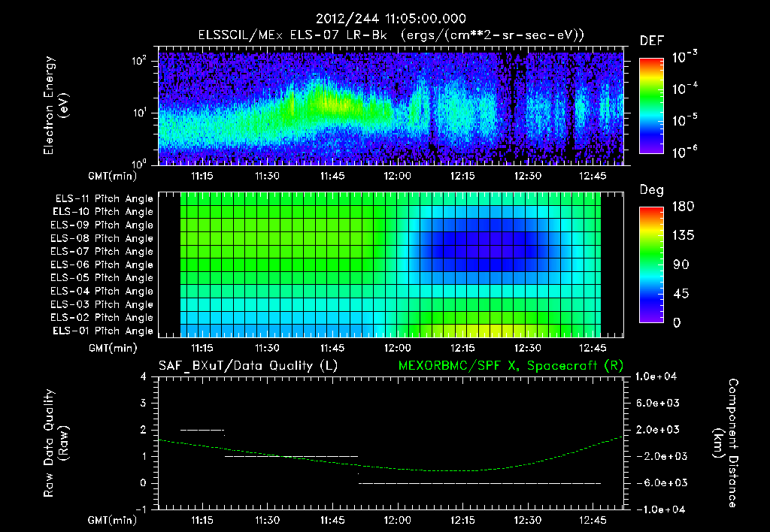Image resolution: width=770 pixels, height=532 pixels.
Task: Click 12:15 tick under the data quality plot
Action: click(462, 520)
